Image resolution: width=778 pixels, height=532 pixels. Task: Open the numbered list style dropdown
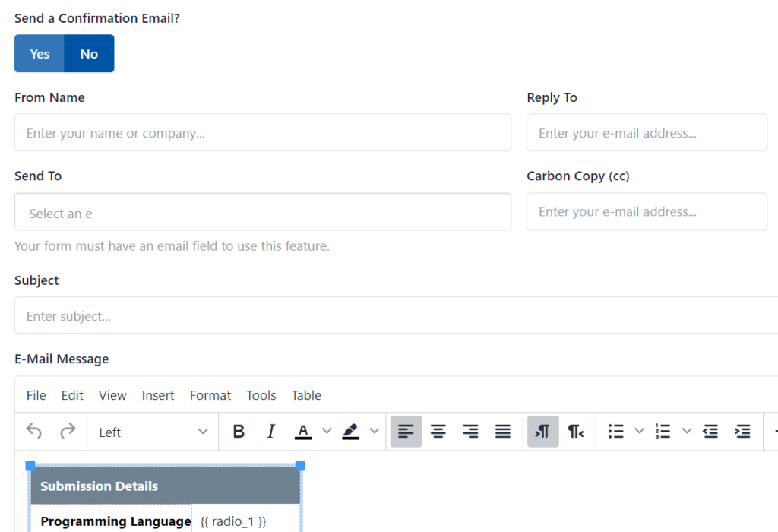tap(686, 432)
